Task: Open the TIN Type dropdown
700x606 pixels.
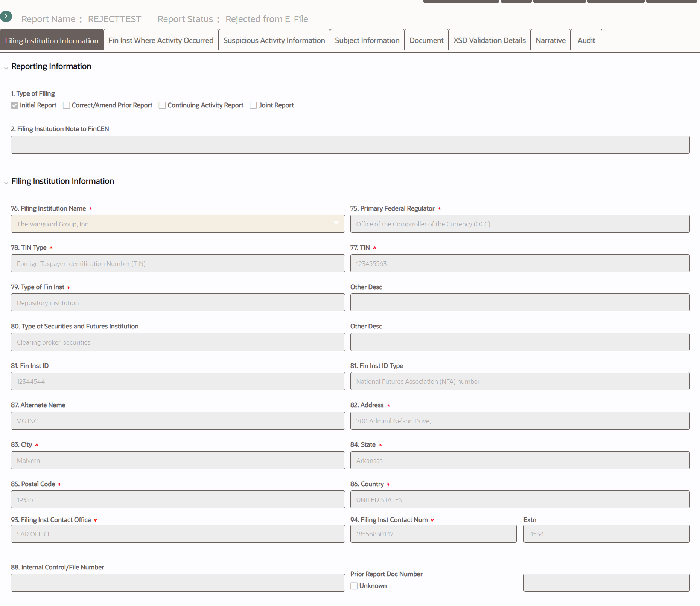Action: (x=178, y=263)
